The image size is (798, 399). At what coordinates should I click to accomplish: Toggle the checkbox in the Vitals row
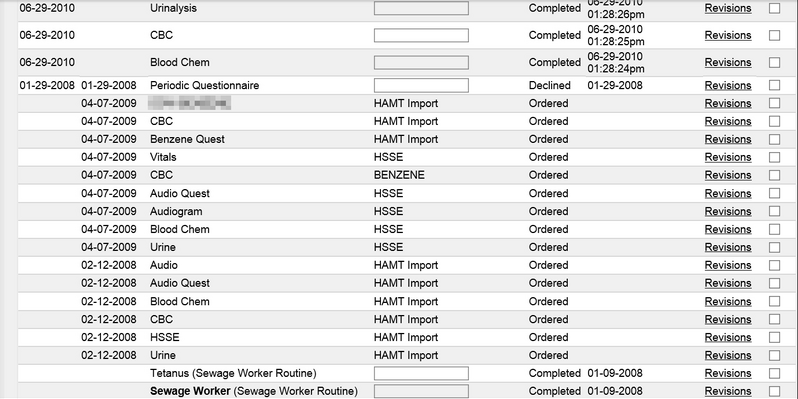[x=774, y=157]
